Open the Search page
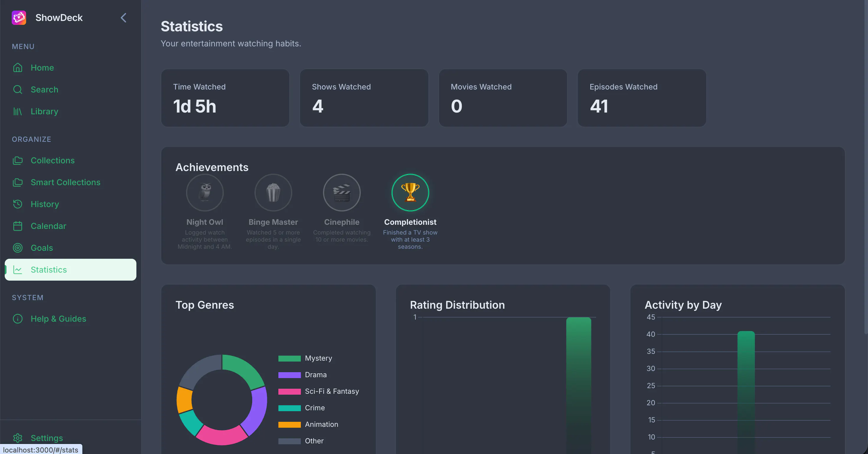The width and height of the screenshot is (868, 454). pos(71,90)
